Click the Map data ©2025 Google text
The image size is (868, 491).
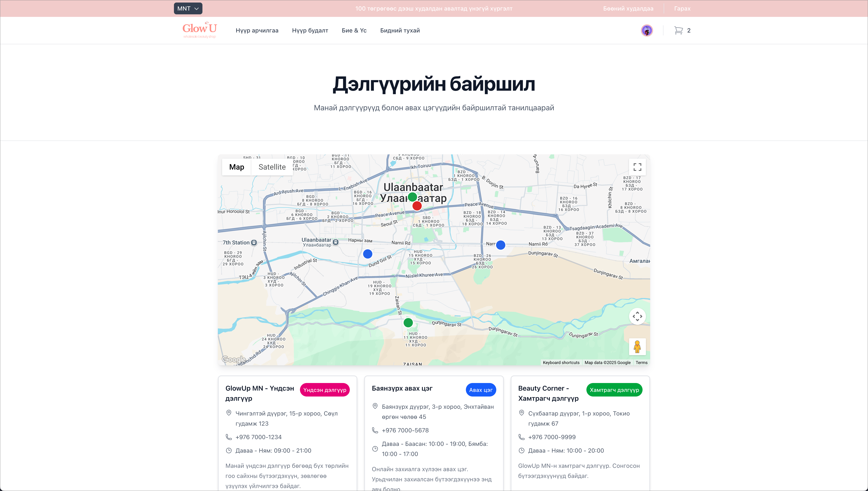608,363
